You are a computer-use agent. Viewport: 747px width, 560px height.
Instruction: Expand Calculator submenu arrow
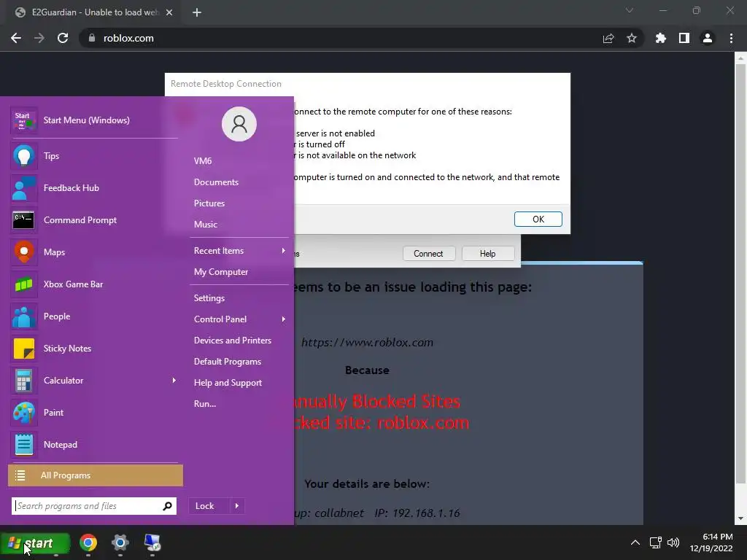174,380
